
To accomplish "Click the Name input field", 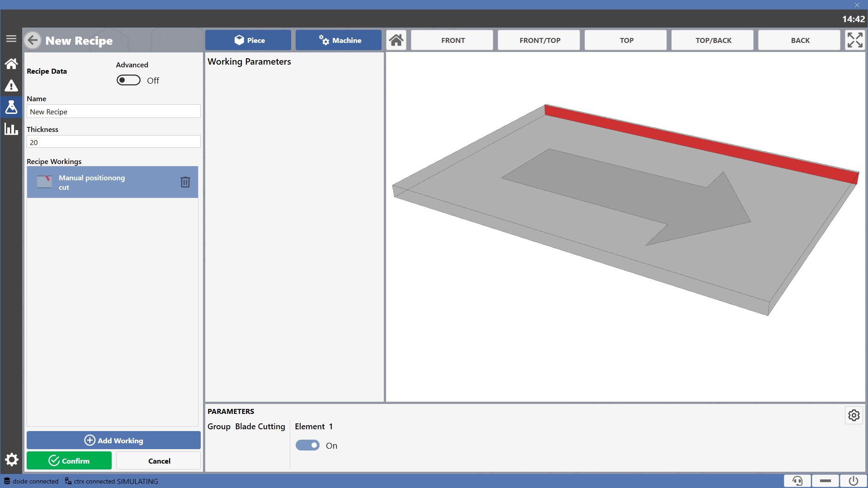I will click(x=113, y=112).
